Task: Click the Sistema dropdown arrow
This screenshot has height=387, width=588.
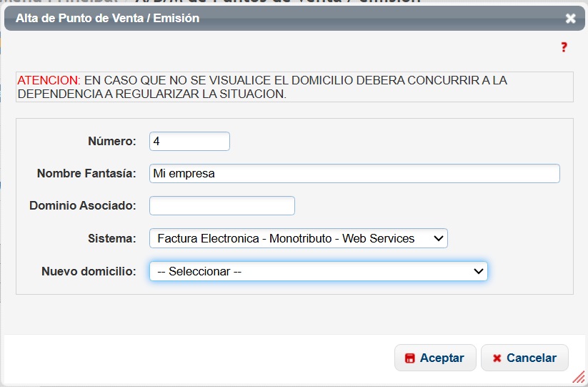Action: coord(437,238)
